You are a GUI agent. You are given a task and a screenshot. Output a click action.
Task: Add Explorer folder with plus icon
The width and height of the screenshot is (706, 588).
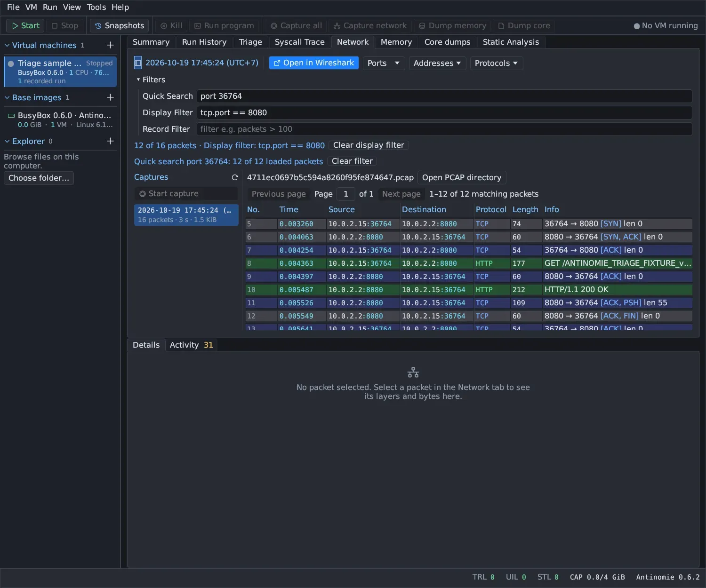pos(110,141)
